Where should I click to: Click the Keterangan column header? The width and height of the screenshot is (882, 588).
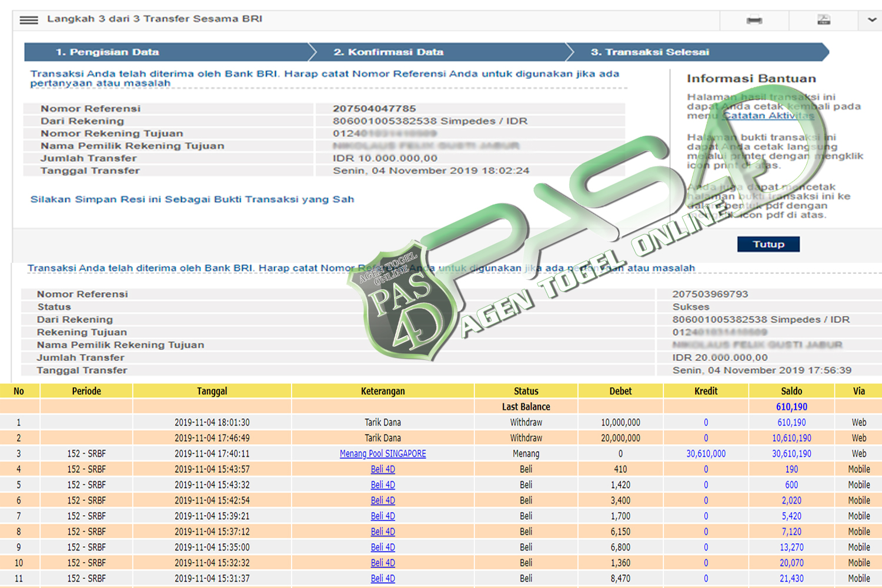point(383,391)
